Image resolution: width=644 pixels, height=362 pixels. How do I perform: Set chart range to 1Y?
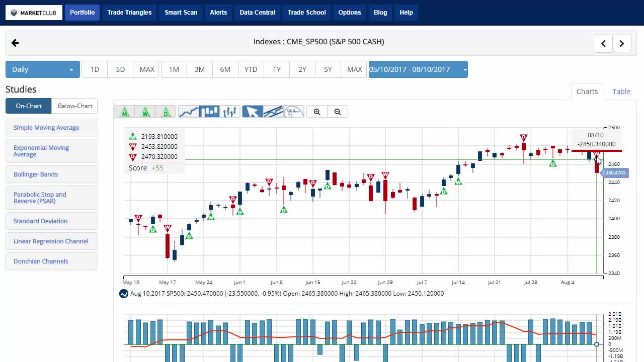tap(277, 69)
